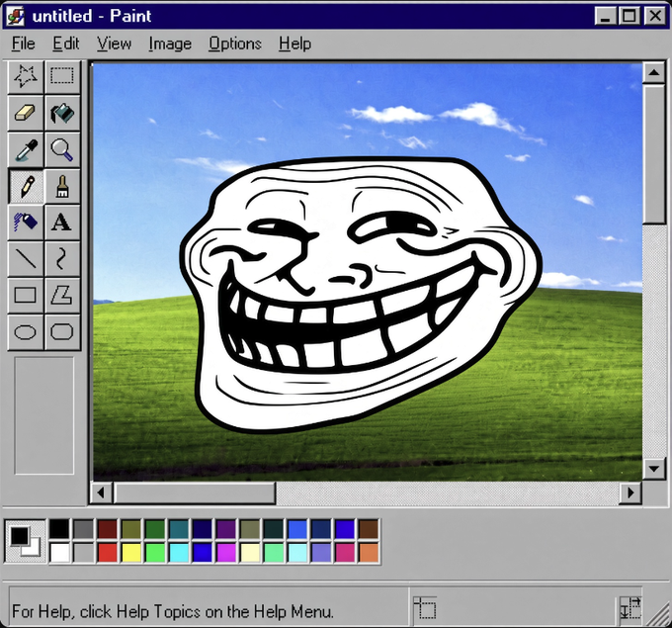The image size is (672, 628).
Task: Click the horizontal scrollbar right arrow
Action: [630, 493]
